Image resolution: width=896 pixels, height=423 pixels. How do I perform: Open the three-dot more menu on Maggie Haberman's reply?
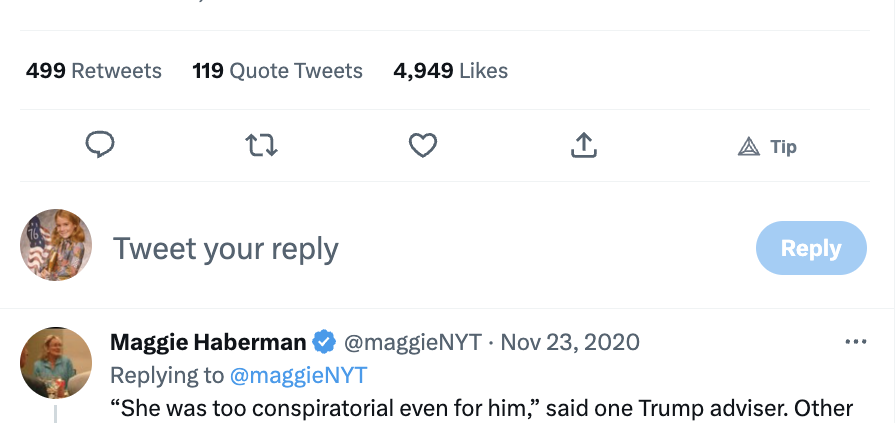856,342
